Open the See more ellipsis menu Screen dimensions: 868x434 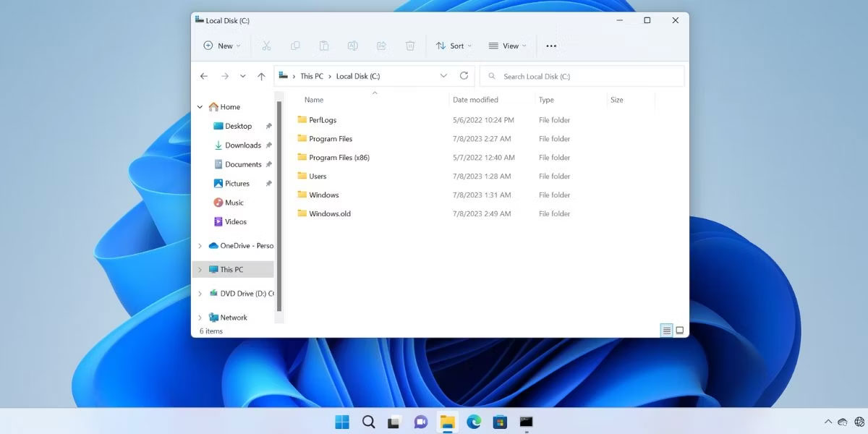pyautogui.click(x=551, y=46)
